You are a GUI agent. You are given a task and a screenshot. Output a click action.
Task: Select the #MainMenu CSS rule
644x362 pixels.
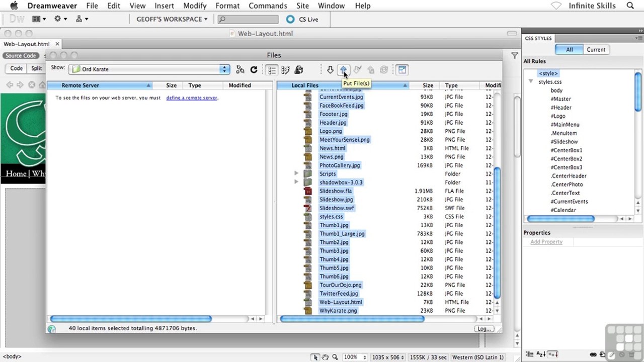565,125
